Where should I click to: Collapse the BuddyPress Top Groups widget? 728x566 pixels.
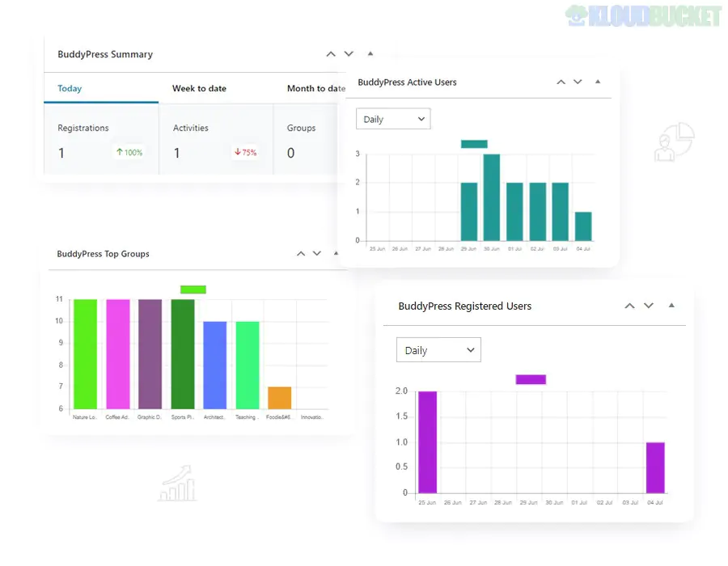335,253
